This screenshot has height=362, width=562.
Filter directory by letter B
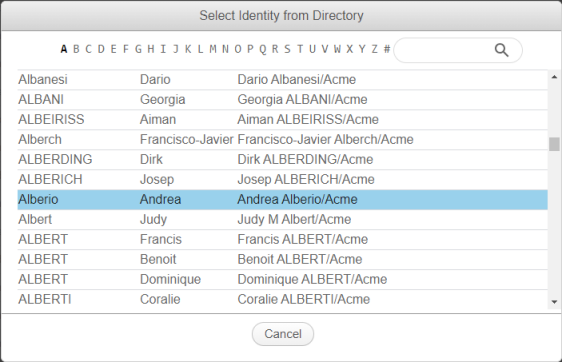(x=76, y=49)
